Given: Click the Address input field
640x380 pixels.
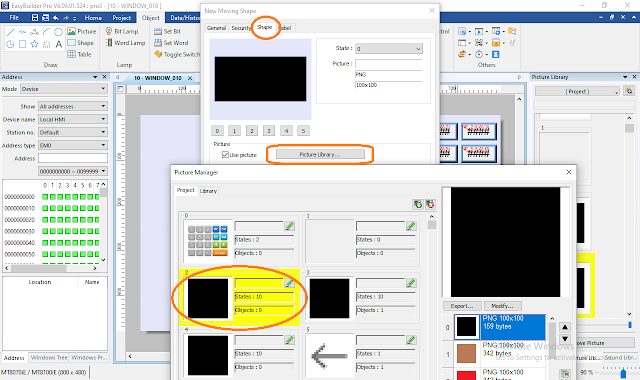Looking at the screenshot, I should [x=73, y=158].
